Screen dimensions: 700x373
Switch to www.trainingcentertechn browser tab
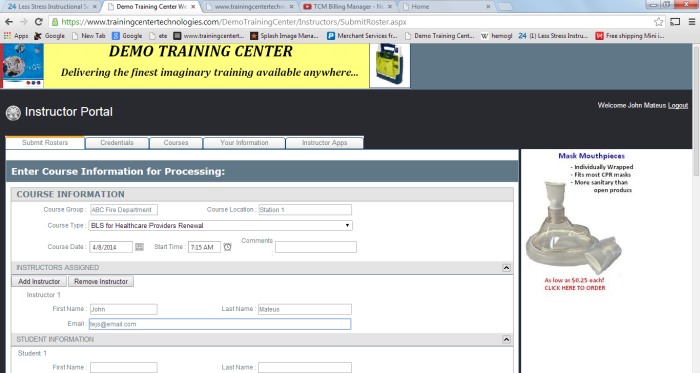coord(249,7)
